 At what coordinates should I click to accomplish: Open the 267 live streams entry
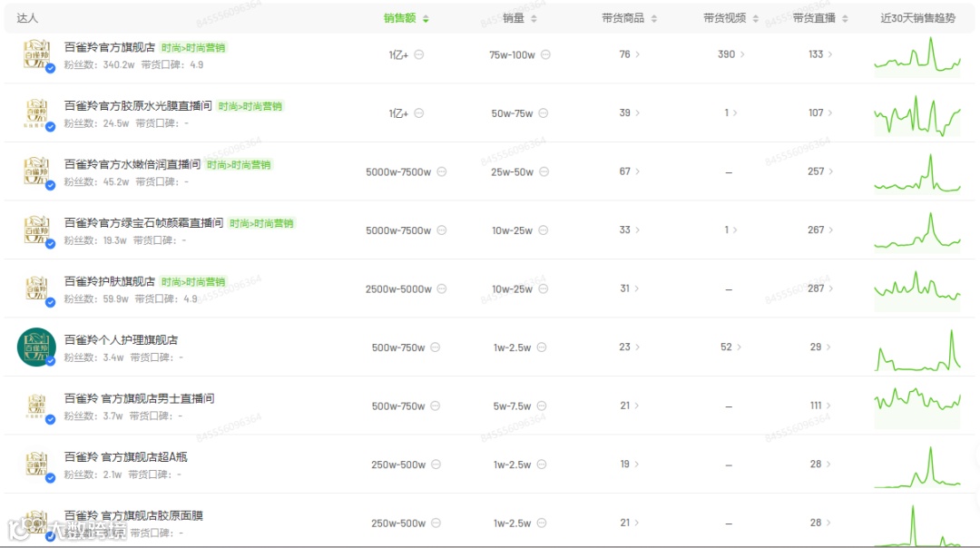(x=820, y=230)
